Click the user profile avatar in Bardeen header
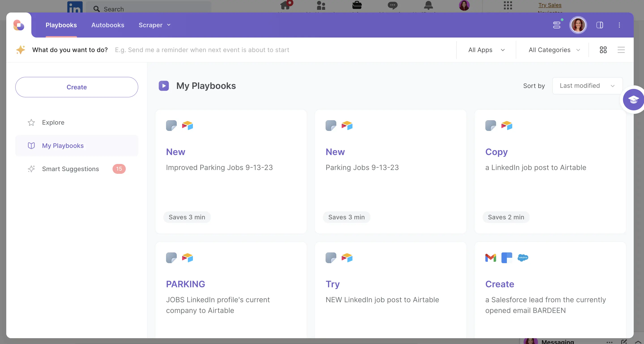This screenshot has height=344, width=644. click(578, 25)
